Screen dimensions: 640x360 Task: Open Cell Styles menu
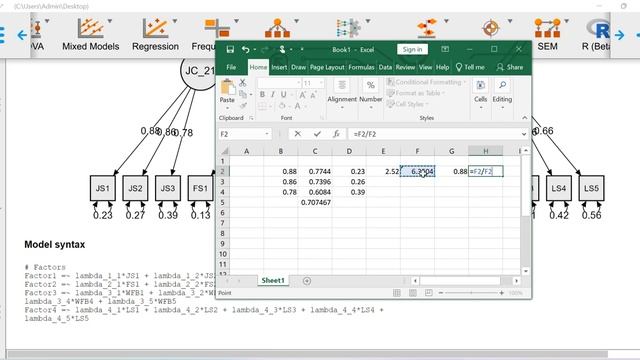coord(407,104)
